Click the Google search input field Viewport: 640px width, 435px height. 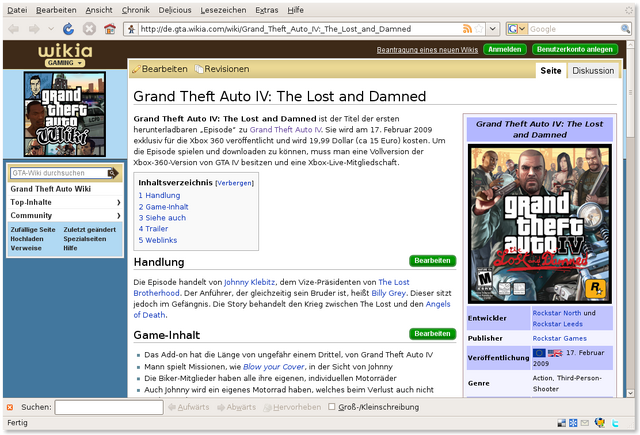pyautogui.click(x=574, y=29)
